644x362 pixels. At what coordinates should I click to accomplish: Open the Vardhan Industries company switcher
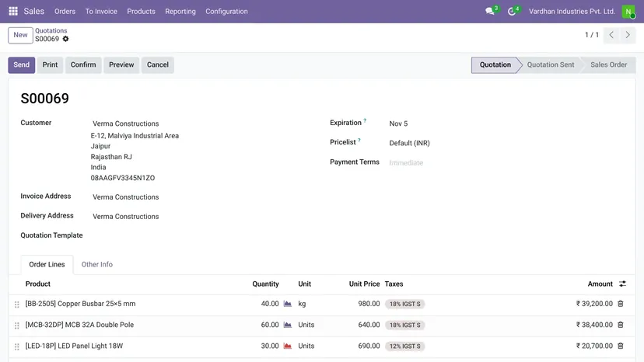(x=572, y=12)
